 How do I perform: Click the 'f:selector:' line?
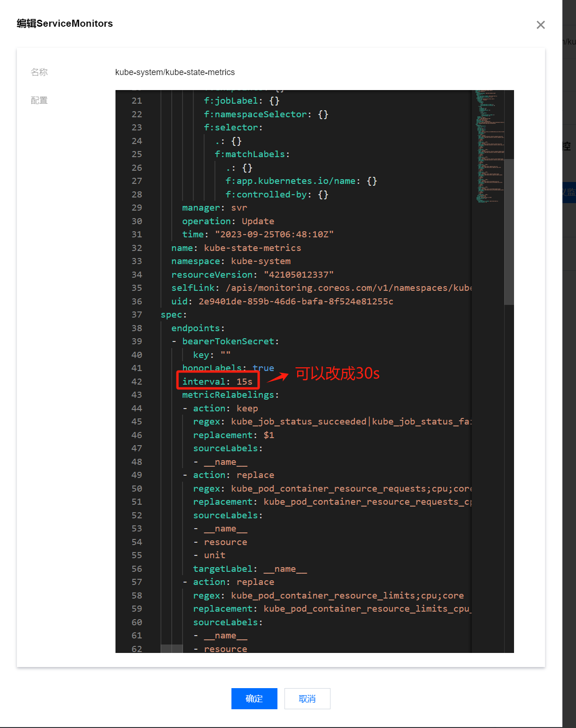(233, 128)
